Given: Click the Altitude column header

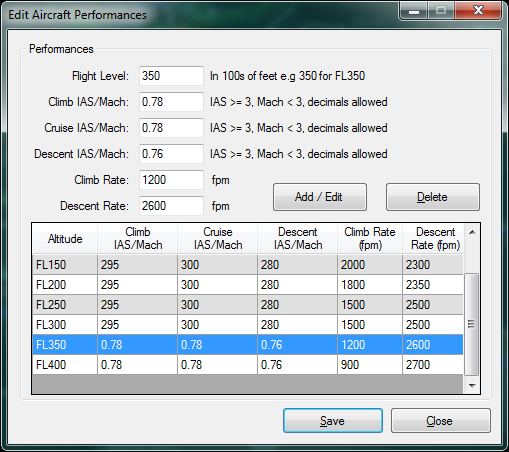Looking at the screenshot, I should click(x=65, y=239).
